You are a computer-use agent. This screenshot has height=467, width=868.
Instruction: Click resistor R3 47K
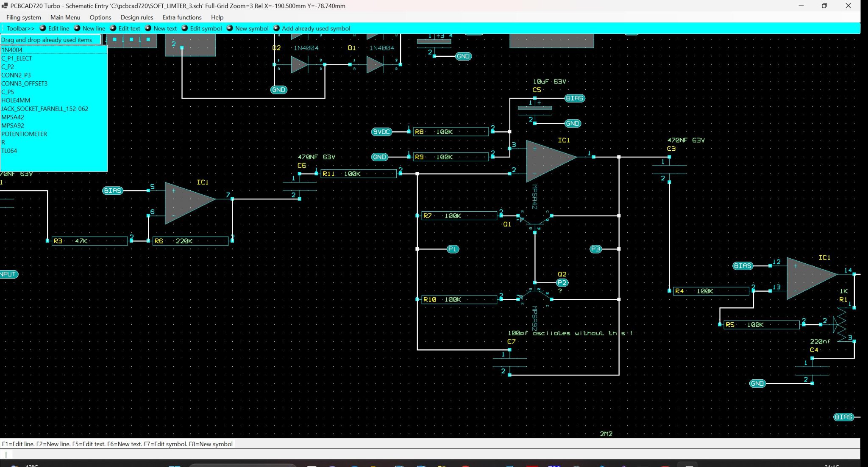pos(89,241)
